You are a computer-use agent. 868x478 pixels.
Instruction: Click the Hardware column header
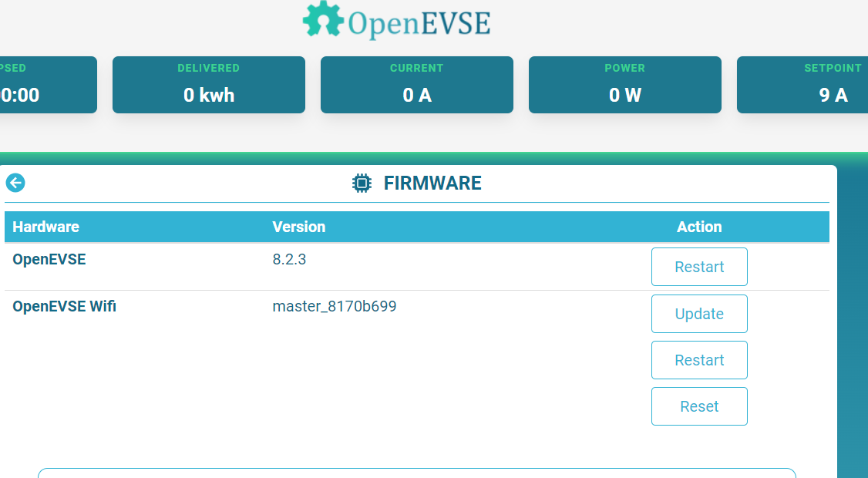45,227
